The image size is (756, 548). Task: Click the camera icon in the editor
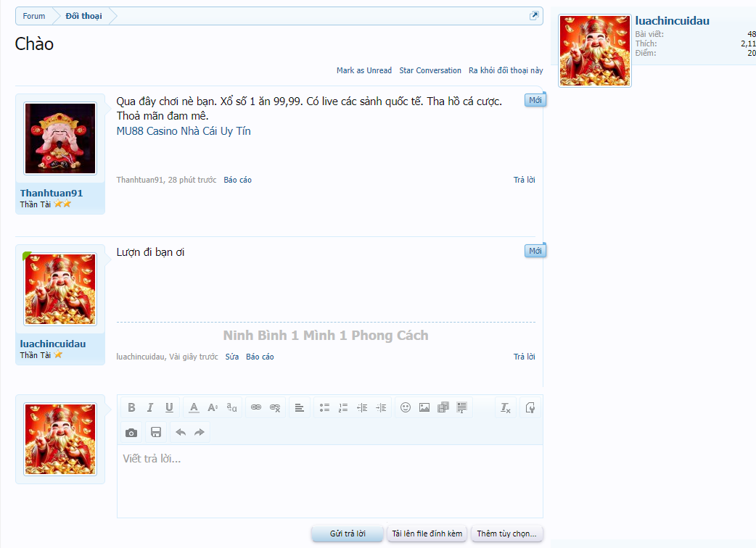[x=131, y=432]
